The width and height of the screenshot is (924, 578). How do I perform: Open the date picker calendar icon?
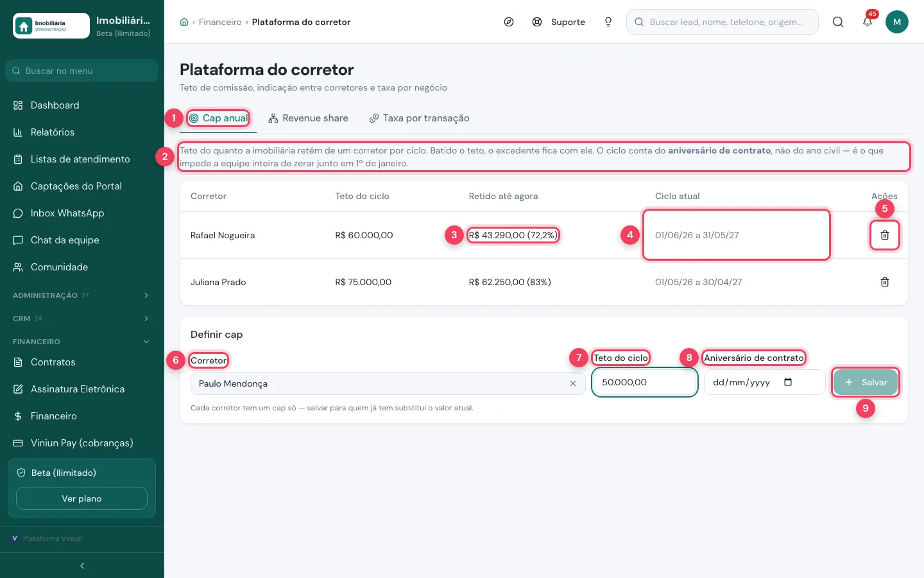click(x=788, y=382)
